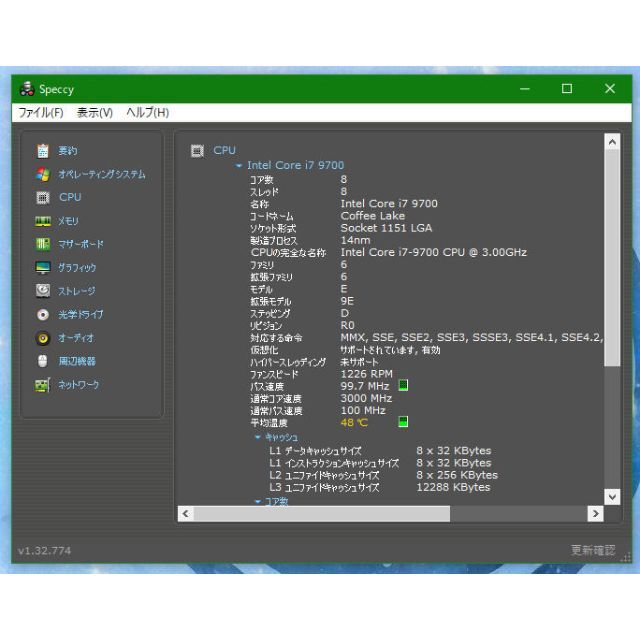
Task: Click the 周辺機器 sidebar label
Action: pyautogui.click(x=77, y=361)
